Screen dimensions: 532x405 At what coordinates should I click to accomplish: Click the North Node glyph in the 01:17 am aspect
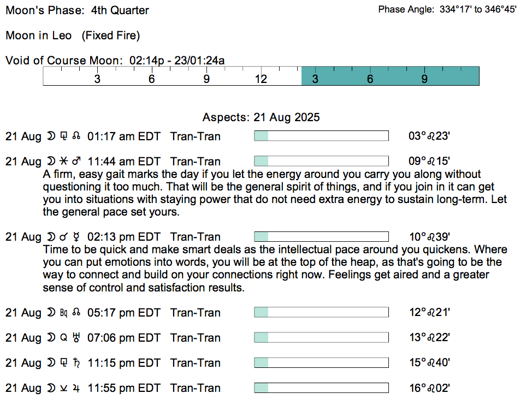pyautogui.click(x=76, y=136)
